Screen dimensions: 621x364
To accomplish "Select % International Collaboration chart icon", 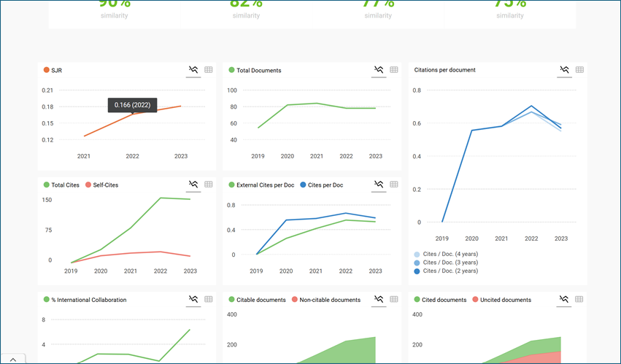I will point(193,299).
